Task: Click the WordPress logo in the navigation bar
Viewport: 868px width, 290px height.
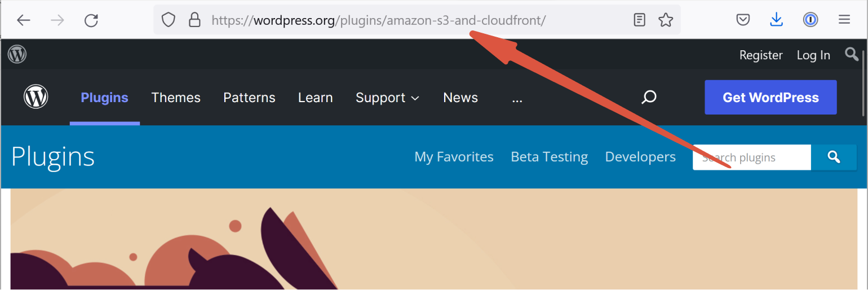Action: (36, 97)
